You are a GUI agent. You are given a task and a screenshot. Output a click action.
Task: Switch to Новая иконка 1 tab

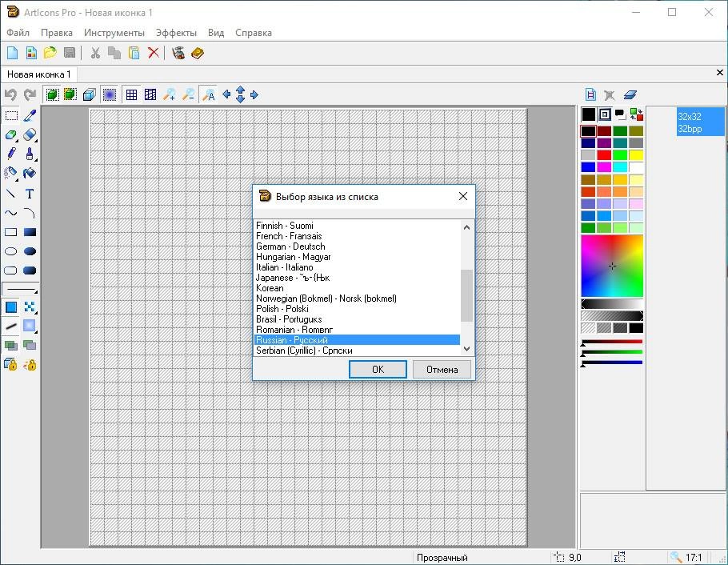coord(39,74)
